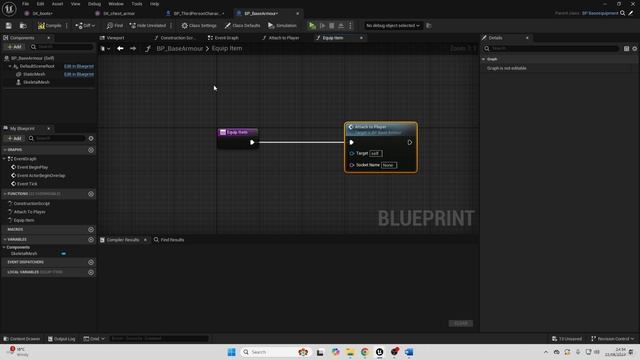Open the debug object selector dropdown
The width and height of the screenshot is (640, 360).
click(393, 26)
